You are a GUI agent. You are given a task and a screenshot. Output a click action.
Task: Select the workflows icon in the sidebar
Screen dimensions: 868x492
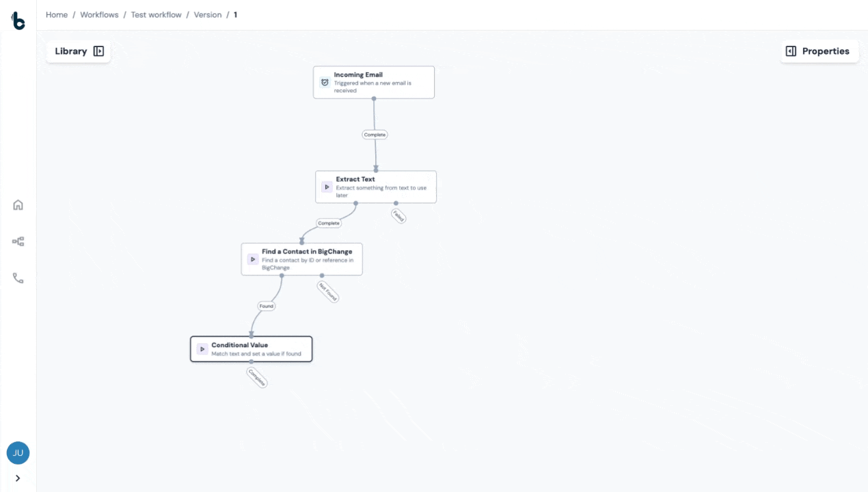18,241
